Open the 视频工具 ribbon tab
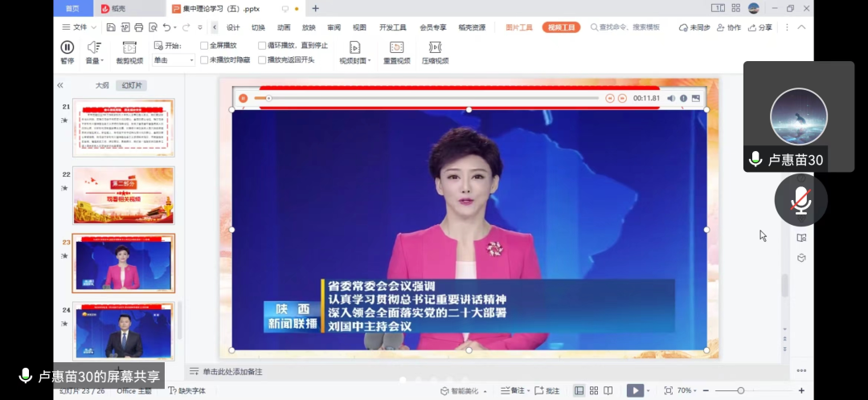Image resolution: width=868 pixels, height=400 pixels. click(x=561, y=27)
